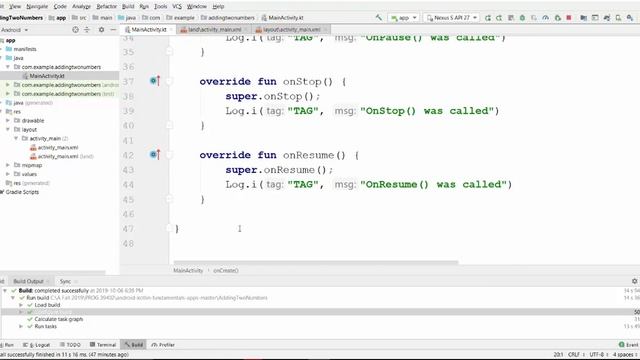The width and height of the screenshot is (640, 360).
Task: Click the Make Project hammer icon
Action: (379, 18)
